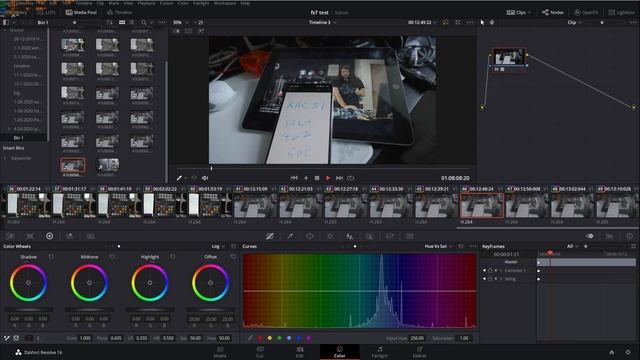Screen dimensions: 640x360
Task: Select clip 46 thumbnail in the strip
Action: (482, 205)
